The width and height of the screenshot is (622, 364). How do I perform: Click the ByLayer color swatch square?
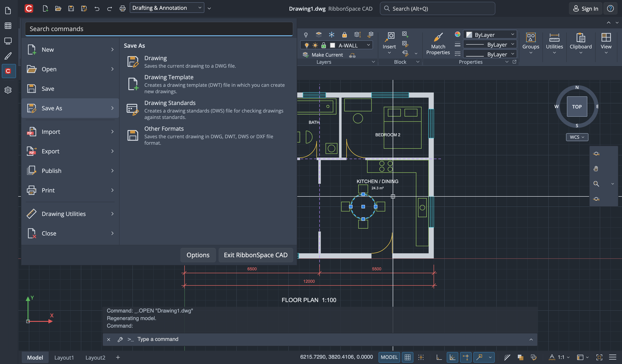(469, 35)
